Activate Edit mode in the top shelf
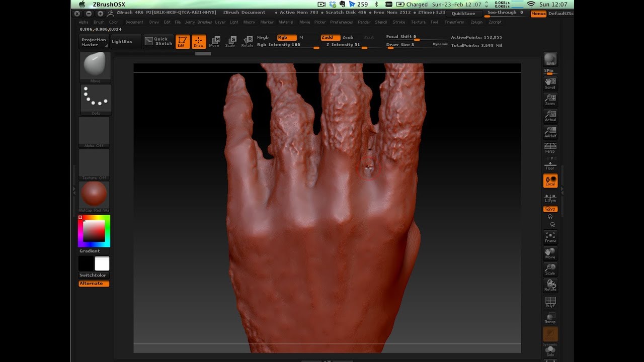The height and width of the screenshot is (362, 644). point(182,42)
